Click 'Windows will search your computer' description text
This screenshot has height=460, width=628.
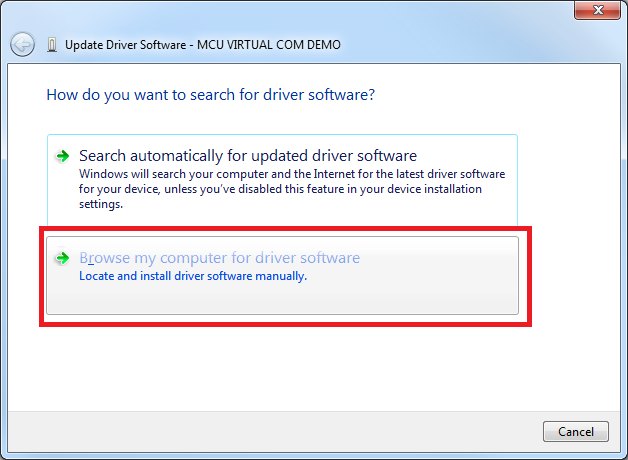[292, 189]
